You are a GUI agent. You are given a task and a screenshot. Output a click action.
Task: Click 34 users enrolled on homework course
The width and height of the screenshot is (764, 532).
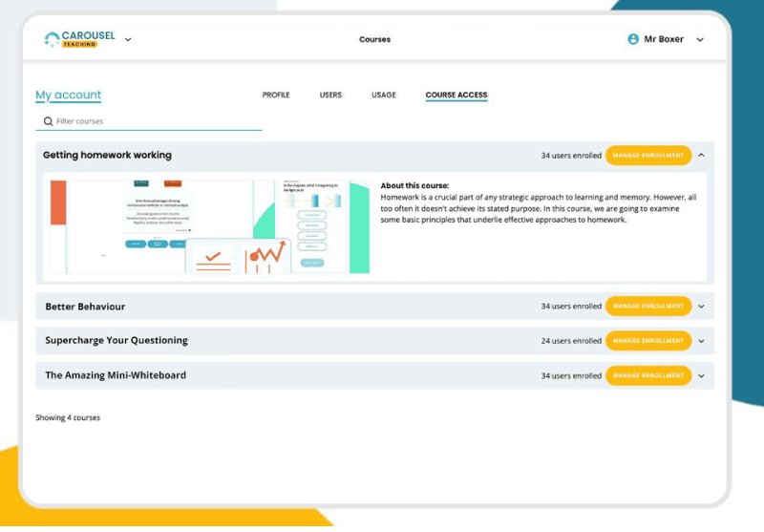point(571,156)
